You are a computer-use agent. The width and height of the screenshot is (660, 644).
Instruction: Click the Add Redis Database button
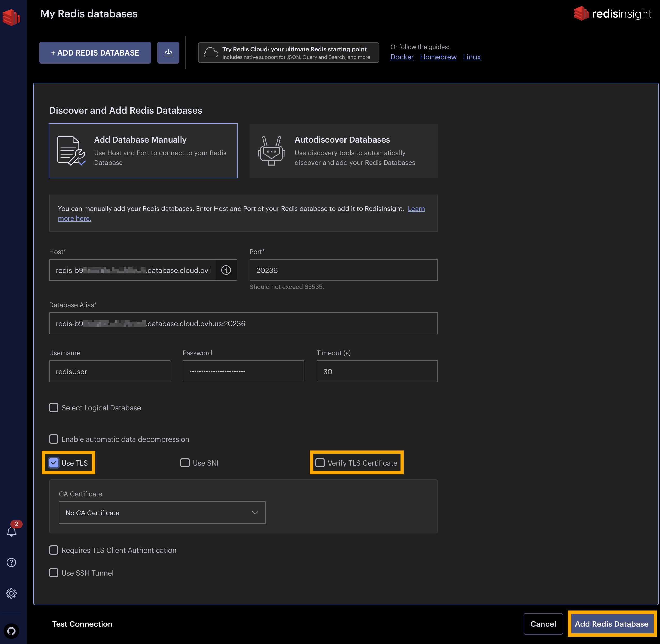coord(612,624)
